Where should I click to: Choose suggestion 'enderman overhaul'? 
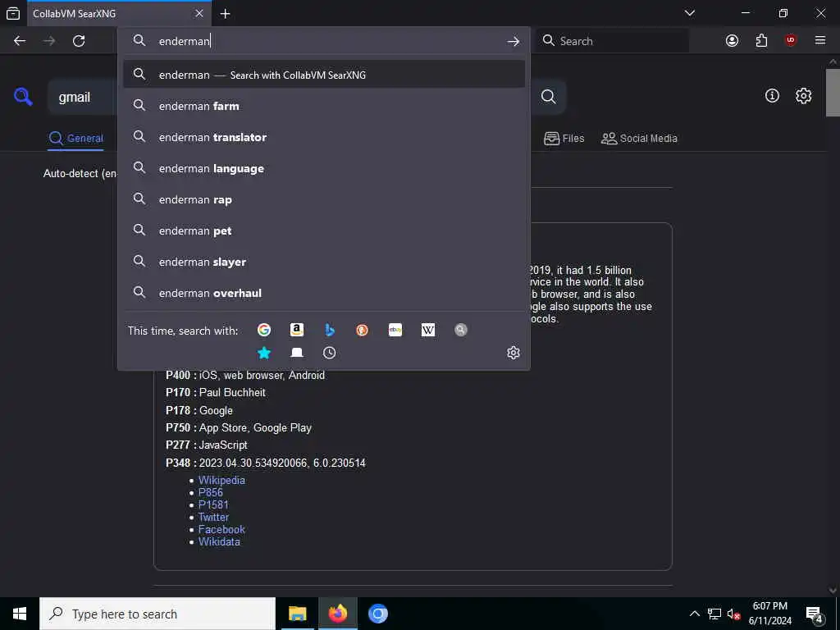coord(323,293)
